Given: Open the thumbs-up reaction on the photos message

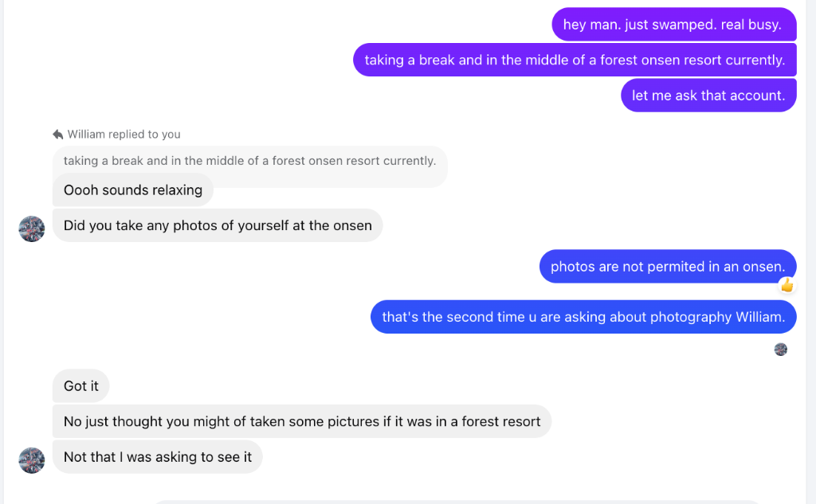Looking at the screenshot, I should point(787,285).
